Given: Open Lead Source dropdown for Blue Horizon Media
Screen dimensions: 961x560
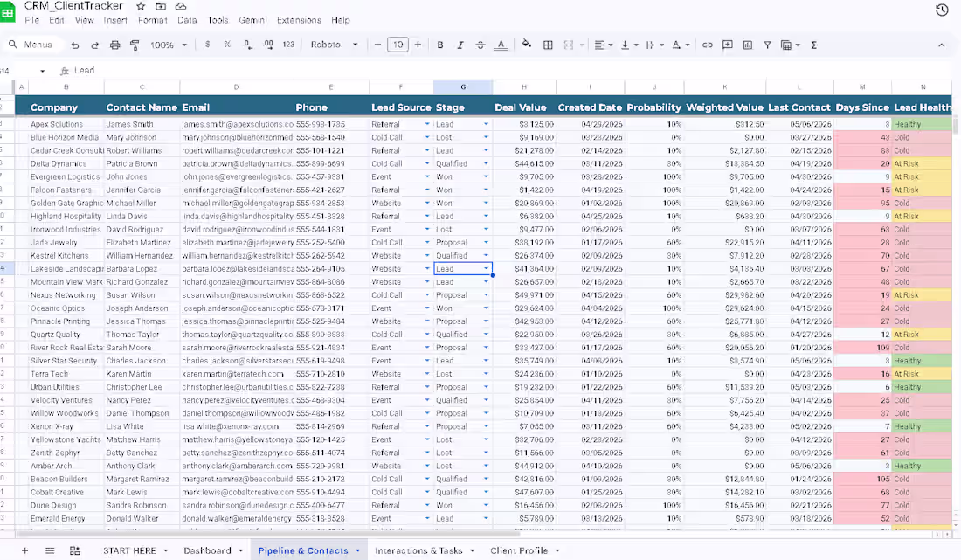Looking at the screenshot, I should coord(427,137).
